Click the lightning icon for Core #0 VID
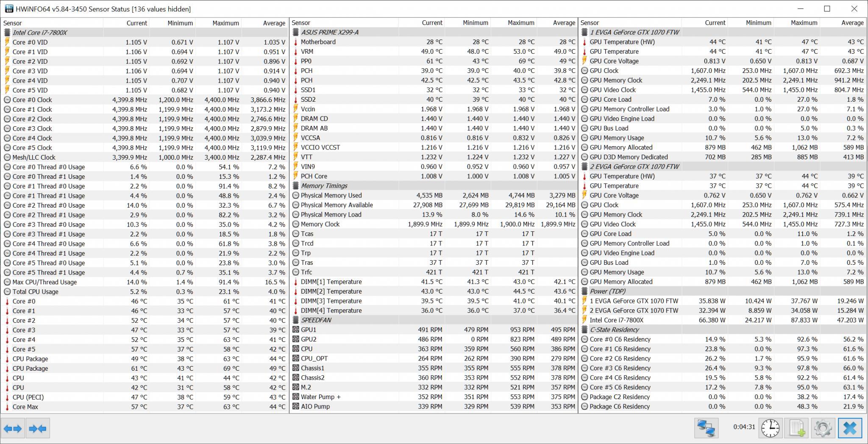This screenshot has height=444, width=868. click(x=7, y=42)
